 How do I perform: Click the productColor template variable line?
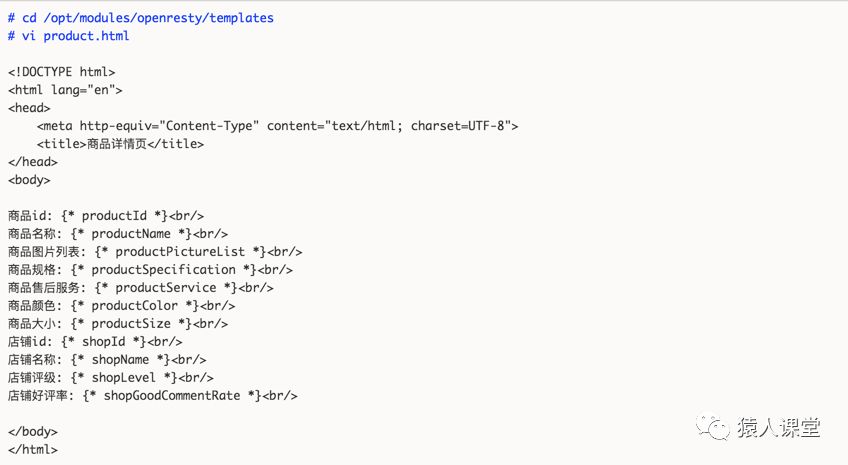121,306
